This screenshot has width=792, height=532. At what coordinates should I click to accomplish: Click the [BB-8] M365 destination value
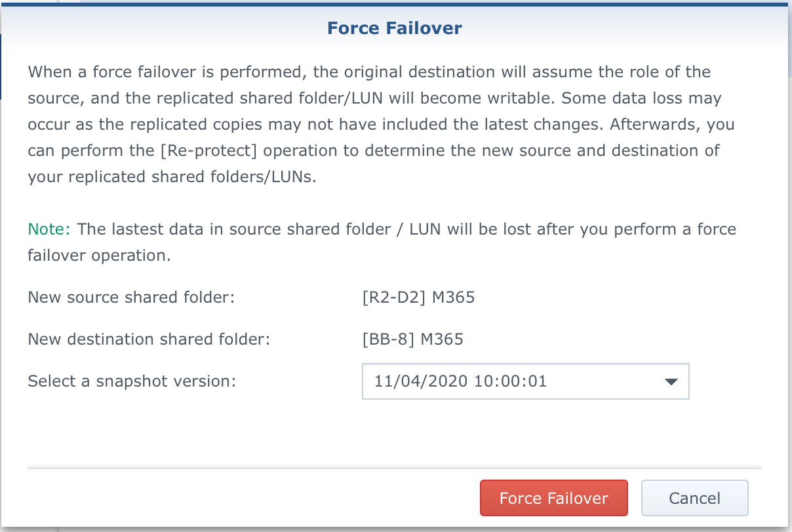pyautogui.click(x=412, y=339)
